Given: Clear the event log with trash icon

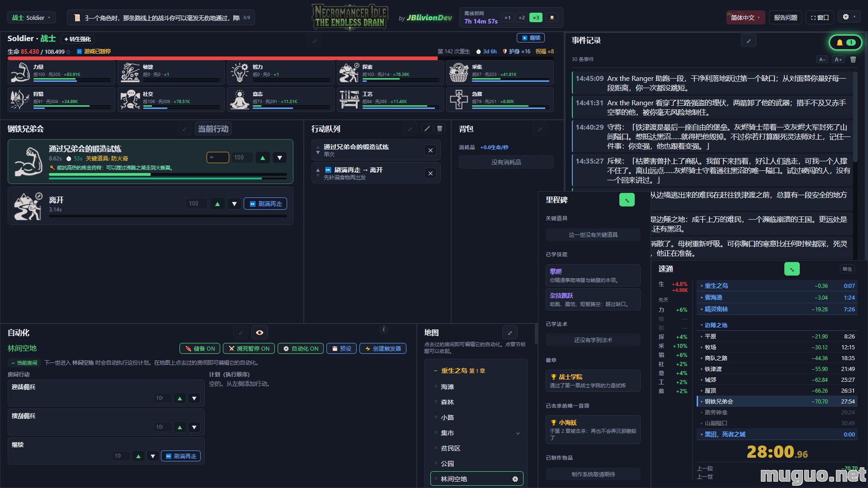Looking at the screenshot, I should coord(853,59).
